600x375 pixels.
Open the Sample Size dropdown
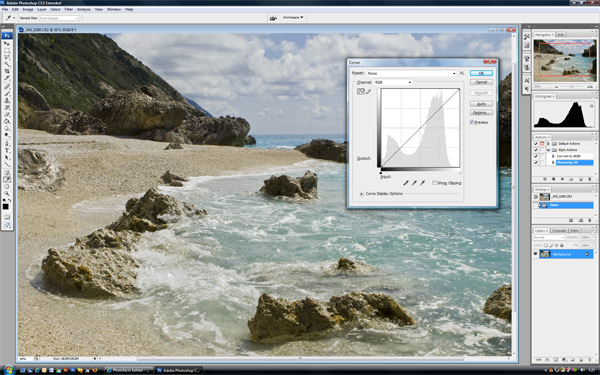coord(59,18)
